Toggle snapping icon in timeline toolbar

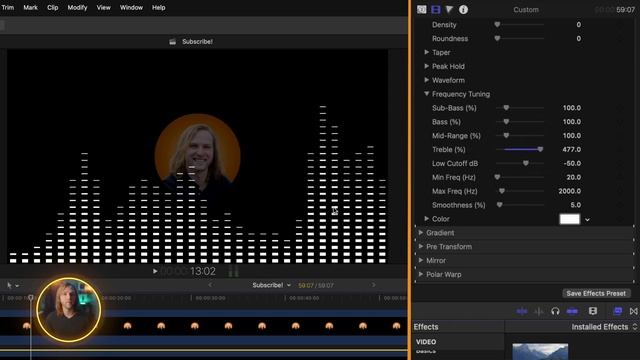572,311
